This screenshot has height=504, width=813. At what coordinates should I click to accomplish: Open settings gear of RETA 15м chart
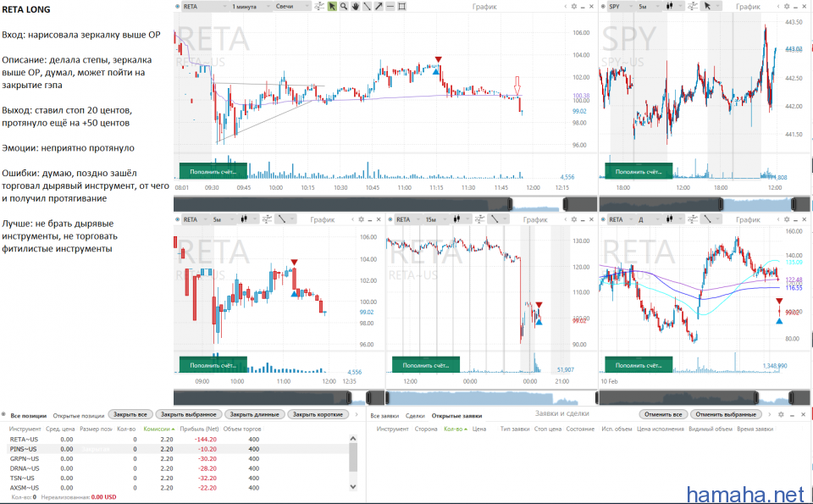tap(574, 219)
